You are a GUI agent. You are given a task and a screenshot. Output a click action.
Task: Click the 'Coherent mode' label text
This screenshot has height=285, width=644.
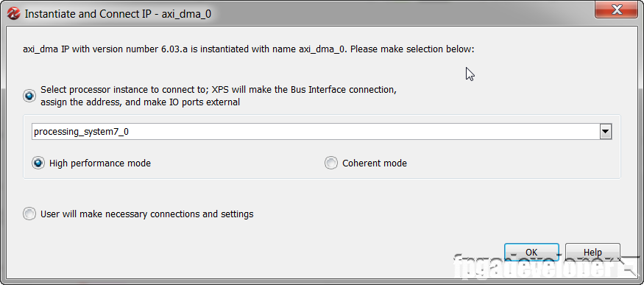click(x=375, y=163)
